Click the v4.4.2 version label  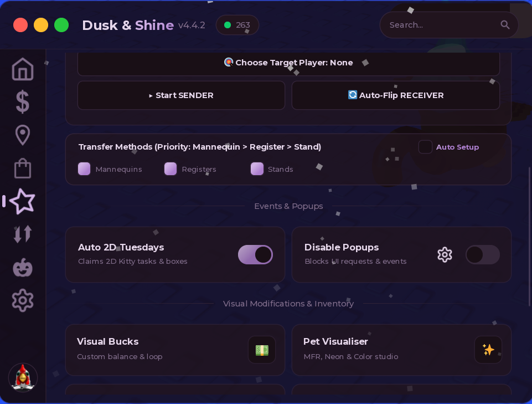pos(192,25)
